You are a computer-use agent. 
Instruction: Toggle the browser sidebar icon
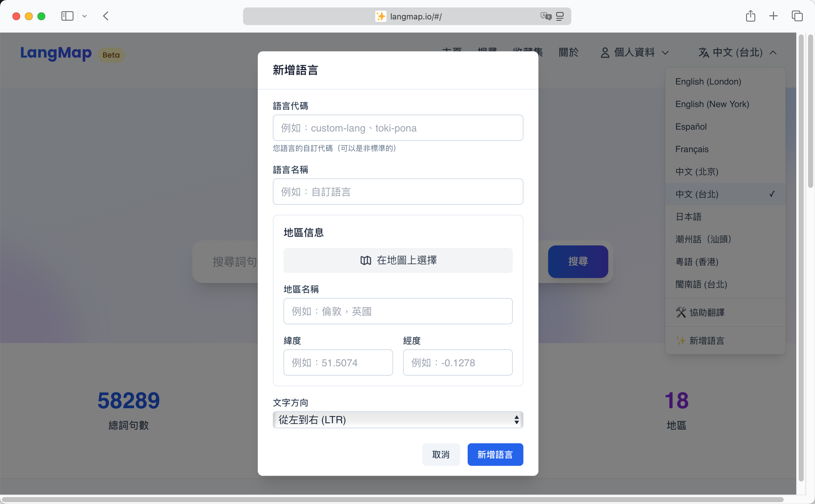click(67, 16)
